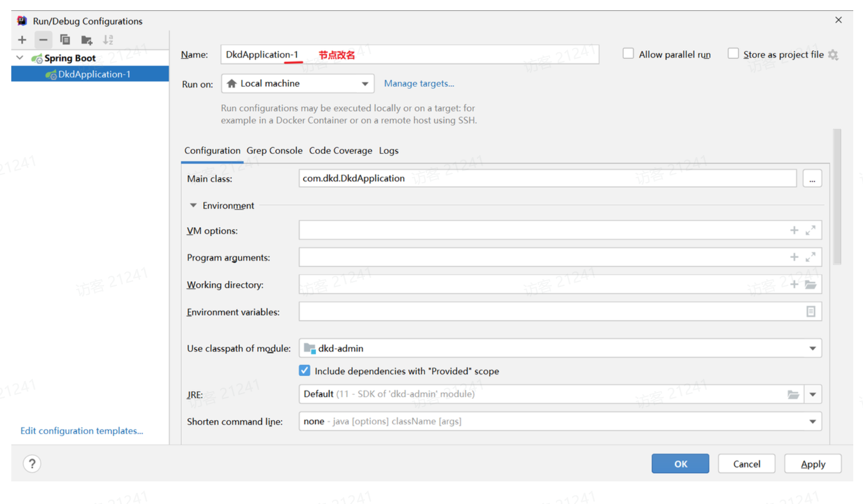Enable Allow parallel run

click(x=628, y=53)
